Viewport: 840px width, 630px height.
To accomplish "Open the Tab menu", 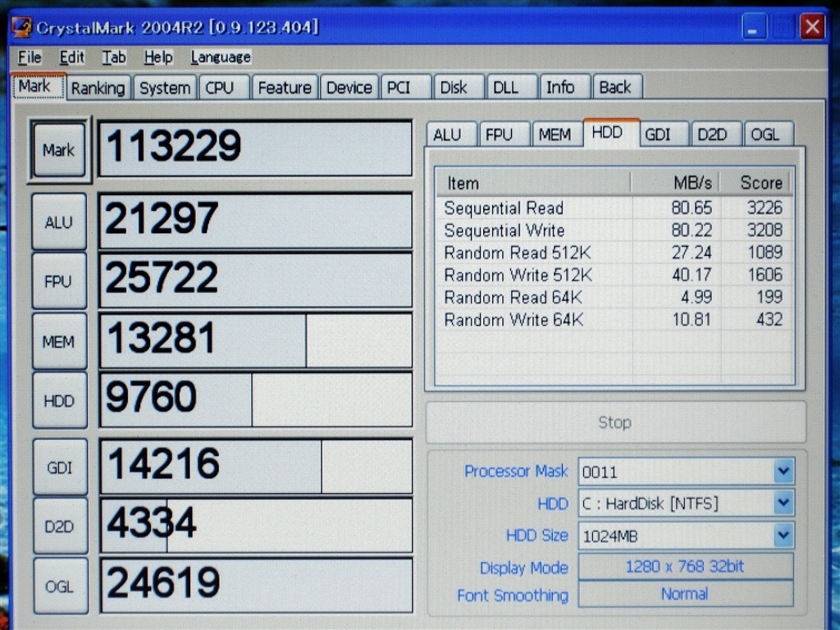I will point(114,57).
